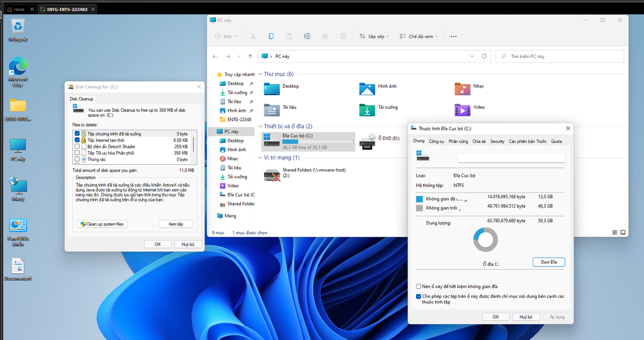The width and height of the screenshot is (644, 340).
Task: Select the Đĩa Cục bộ (C:) drive tile
Action: pyautogui.click(x=308, y=142)
